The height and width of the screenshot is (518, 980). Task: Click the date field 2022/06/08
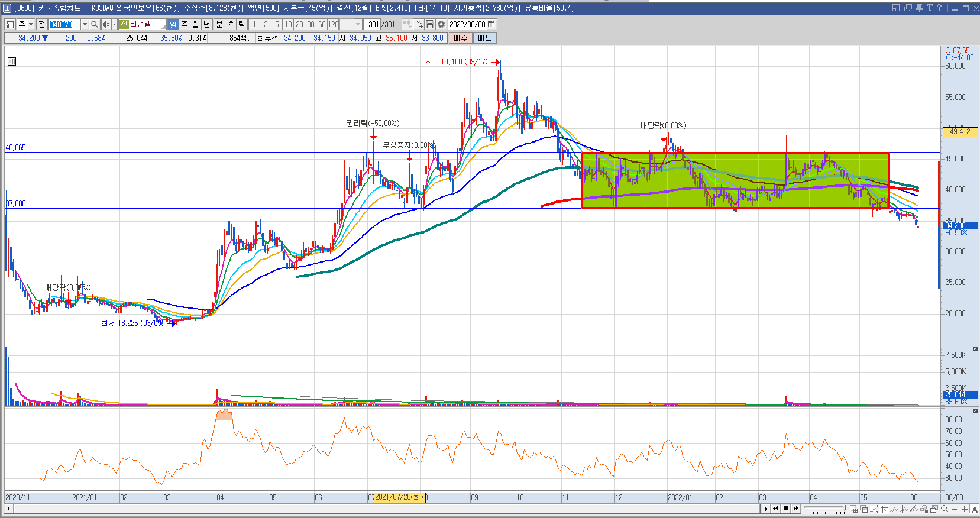point(467,24)
